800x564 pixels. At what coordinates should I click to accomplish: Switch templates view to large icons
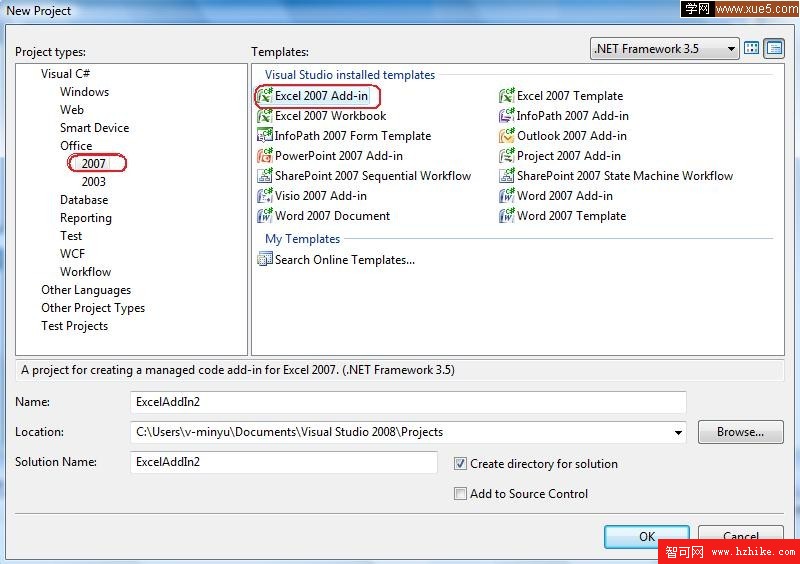[x=752, y=48]
